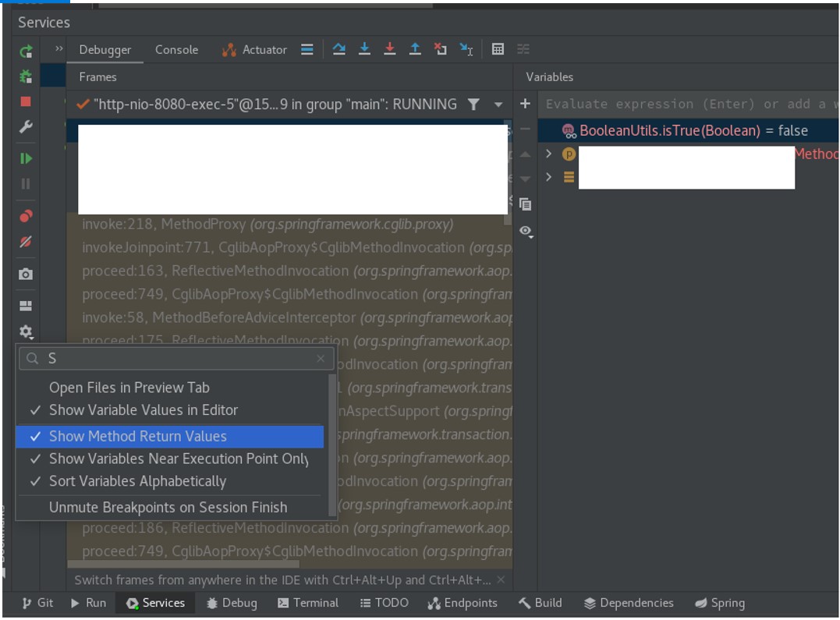
Task: Open the Actuator tab
Action: tap(254, 50)
